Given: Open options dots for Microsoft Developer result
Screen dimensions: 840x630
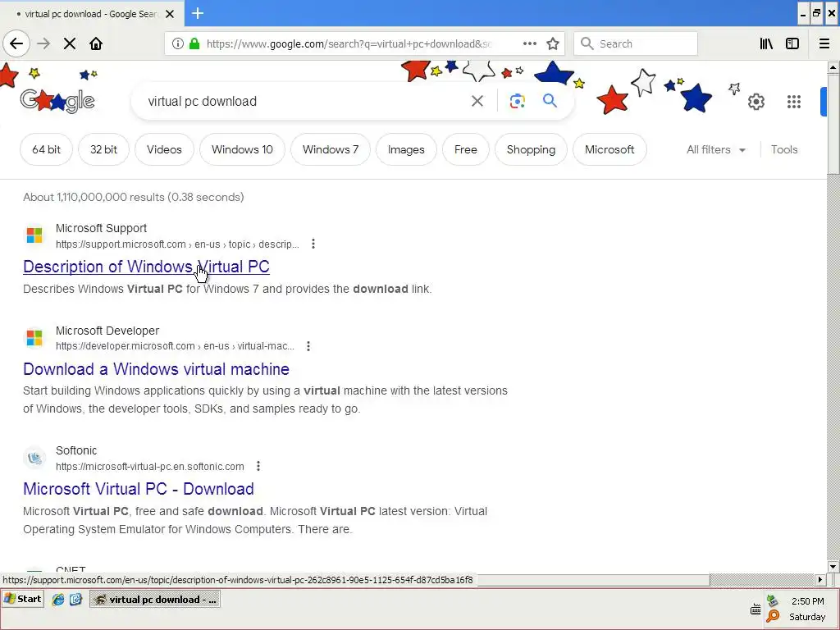Looking at the screenshot, I should (308, 346).
